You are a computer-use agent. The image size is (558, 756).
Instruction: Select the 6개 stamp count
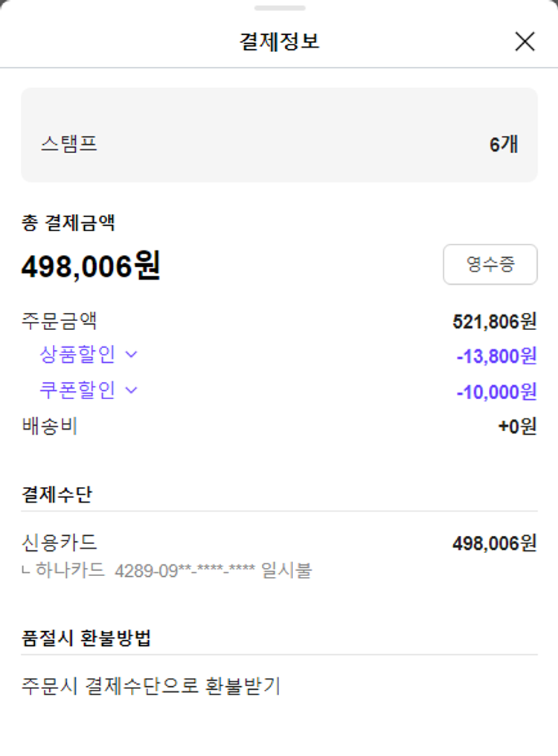pyautogui.click(x=504, y=144)
